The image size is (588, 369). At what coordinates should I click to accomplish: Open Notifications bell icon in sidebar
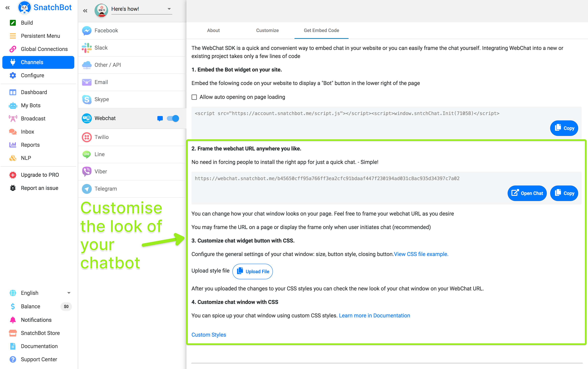pyautogui.click(x=13, y=320)
